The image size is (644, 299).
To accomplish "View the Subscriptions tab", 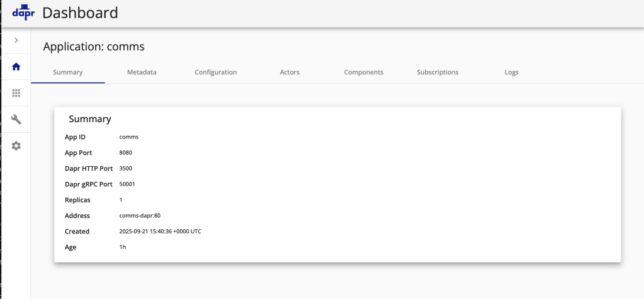I will (x=438, y=72).
